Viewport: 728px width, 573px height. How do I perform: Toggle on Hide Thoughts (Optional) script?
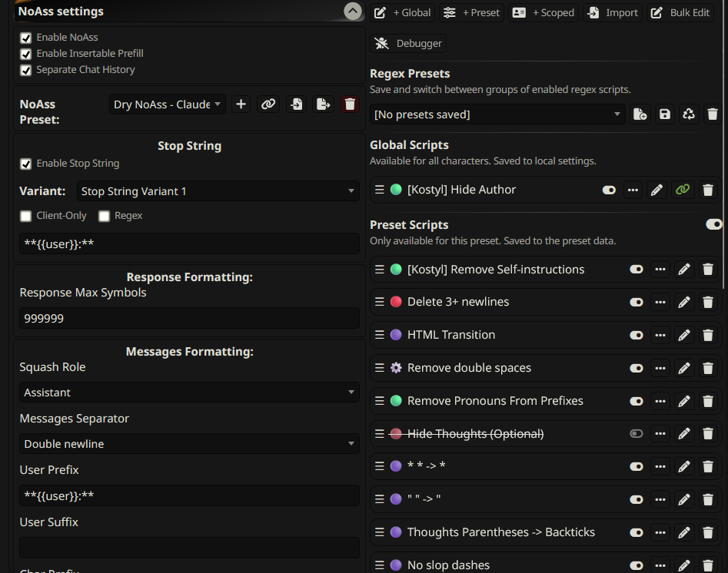[x=636, y=434]
